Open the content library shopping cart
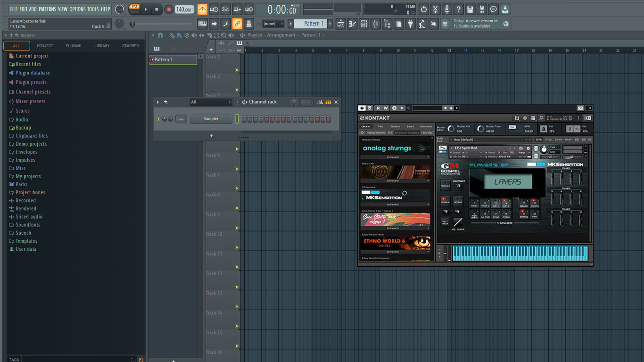 pyautogui.click(x=445, y=24)
